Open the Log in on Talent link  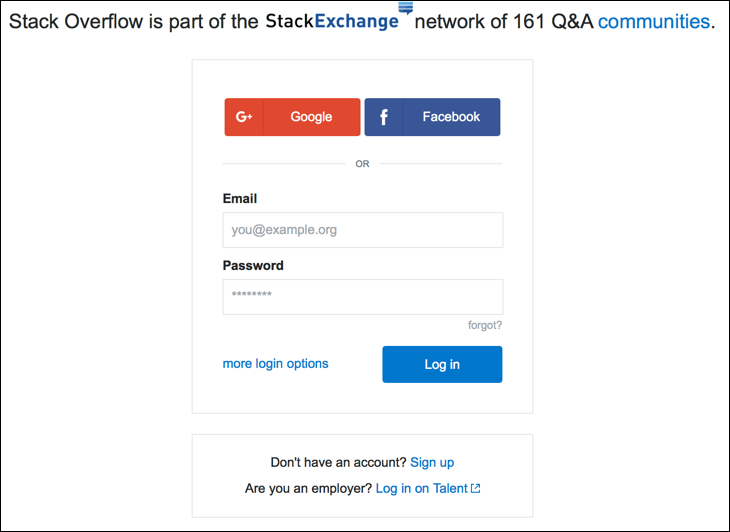tap(422, 489)
